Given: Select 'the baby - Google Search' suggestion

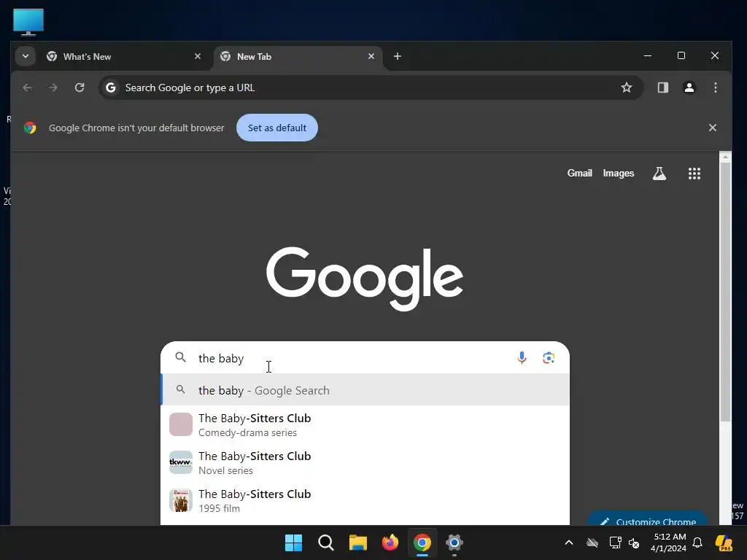Looking at the screenshot, I should click(365, 390).
